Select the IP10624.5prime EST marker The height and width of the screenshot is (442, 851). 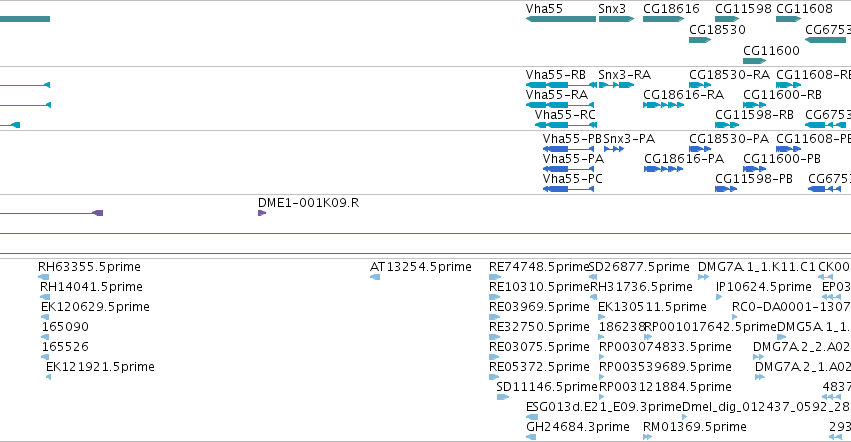tap(719, 297)
